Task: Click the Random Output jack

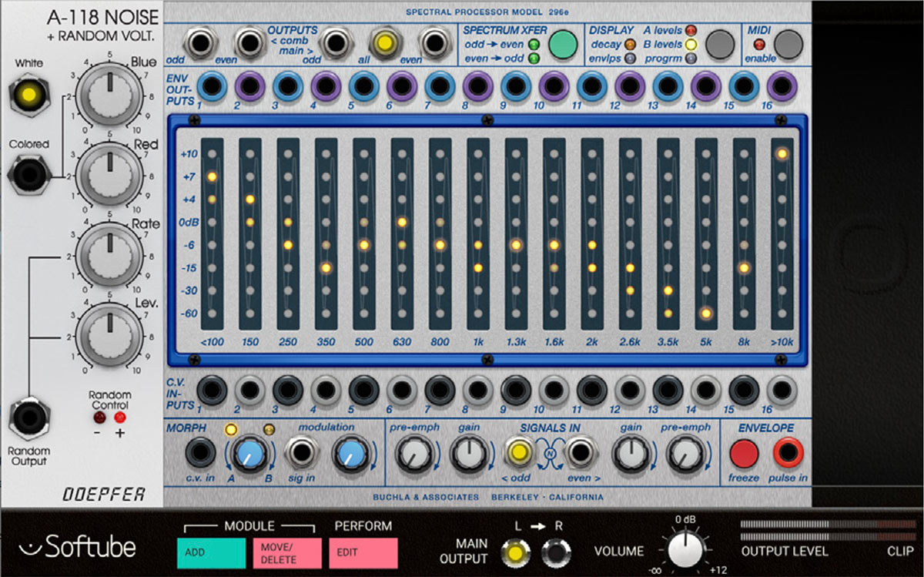Action: tap(29, 419)
